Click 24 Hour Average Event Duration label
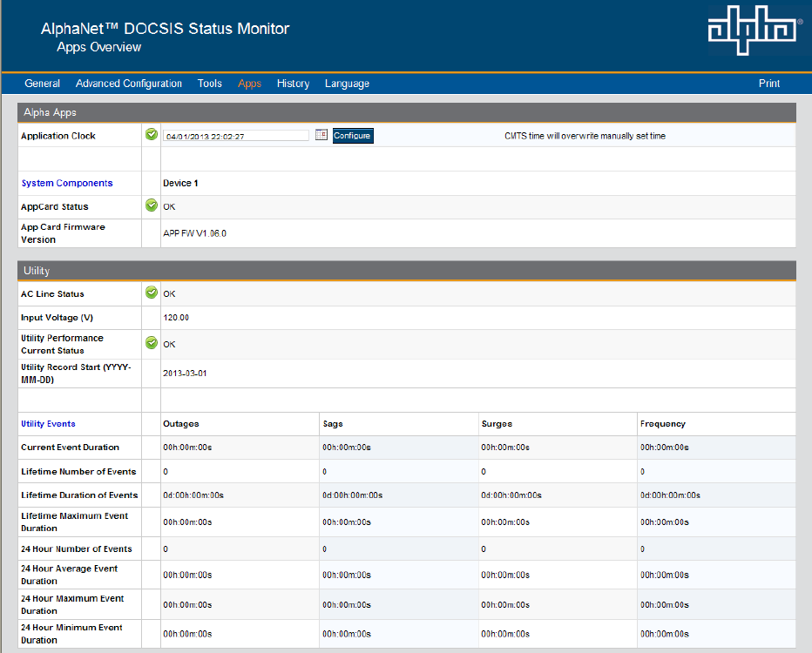 point(70,575)
